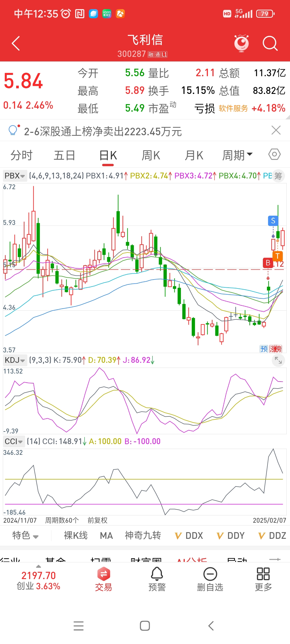
Task: Switch to 周K chart tab
Action: click(x=151, y=155)
